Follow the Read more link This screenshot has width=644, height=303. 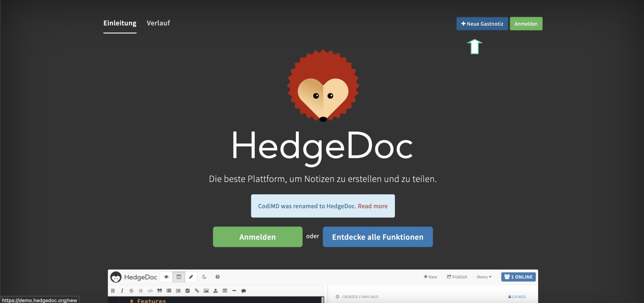pos(373,206)
